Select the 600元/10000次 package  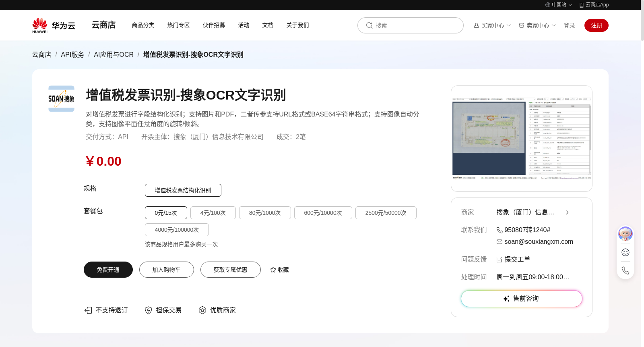pyautogui.click(x=323, y=213)
